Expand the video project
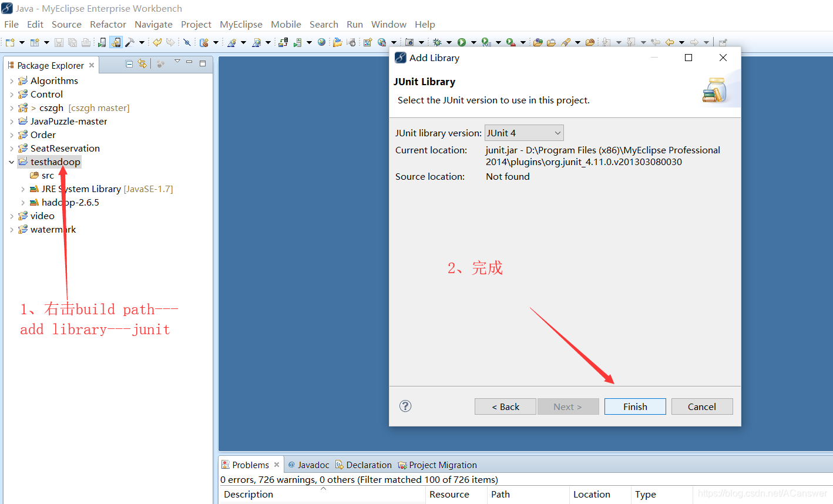The image size is (833, 504). tap(12, 216)
